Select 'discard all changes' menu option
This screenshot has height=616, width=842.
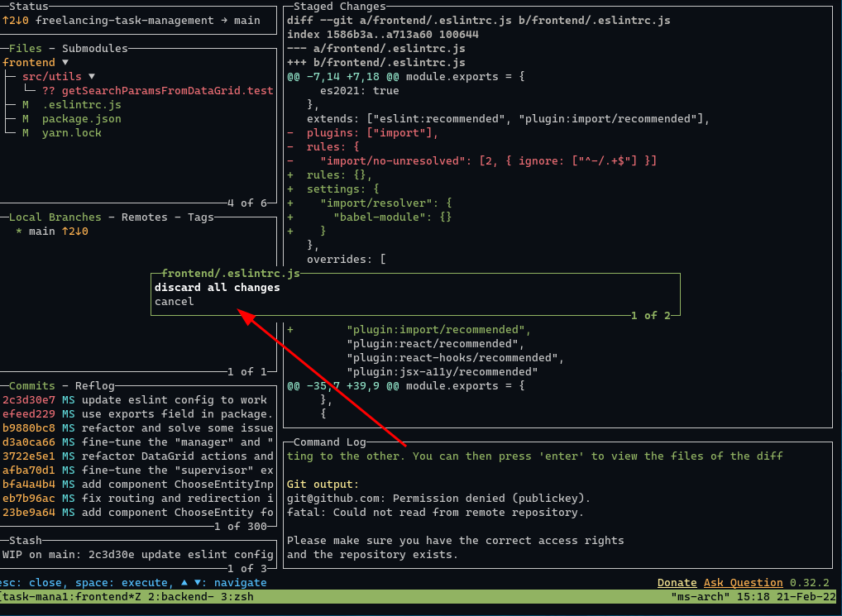217,288
